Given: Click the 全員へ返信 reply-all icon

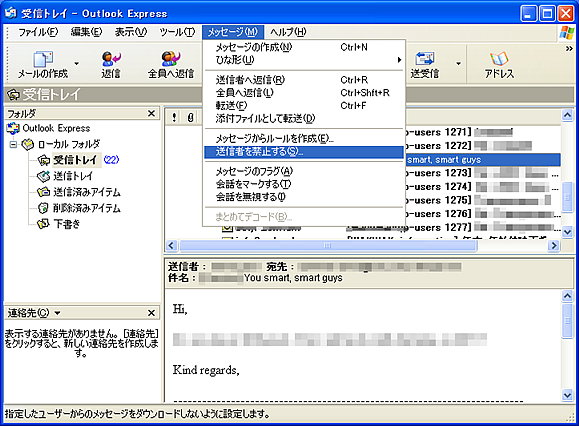Looking at the screenshot, I should point(171,59).
